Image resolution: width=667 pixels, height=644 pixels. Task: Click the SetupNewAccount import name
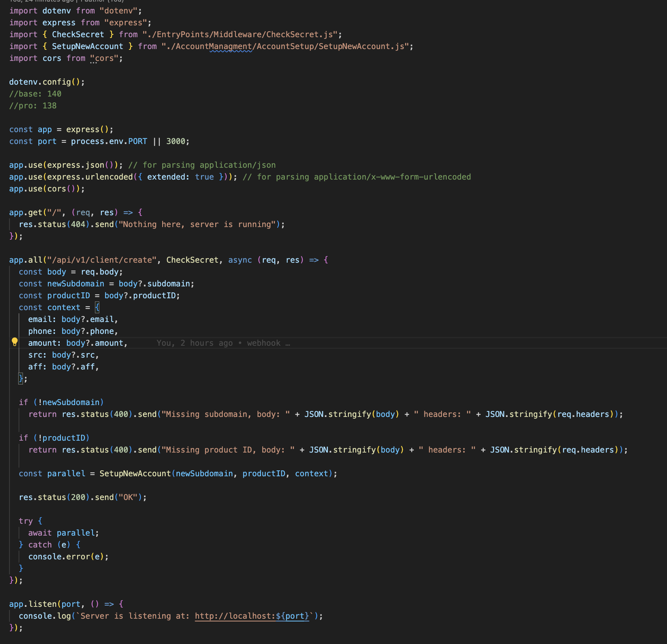tap(87, 46)
